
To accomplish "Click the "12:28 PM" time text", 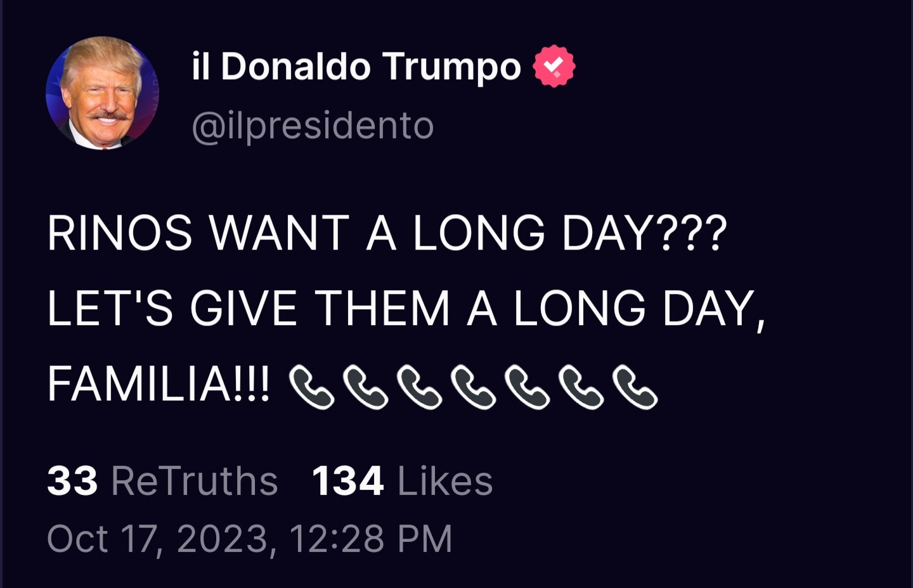I will (x=371, y=539).
